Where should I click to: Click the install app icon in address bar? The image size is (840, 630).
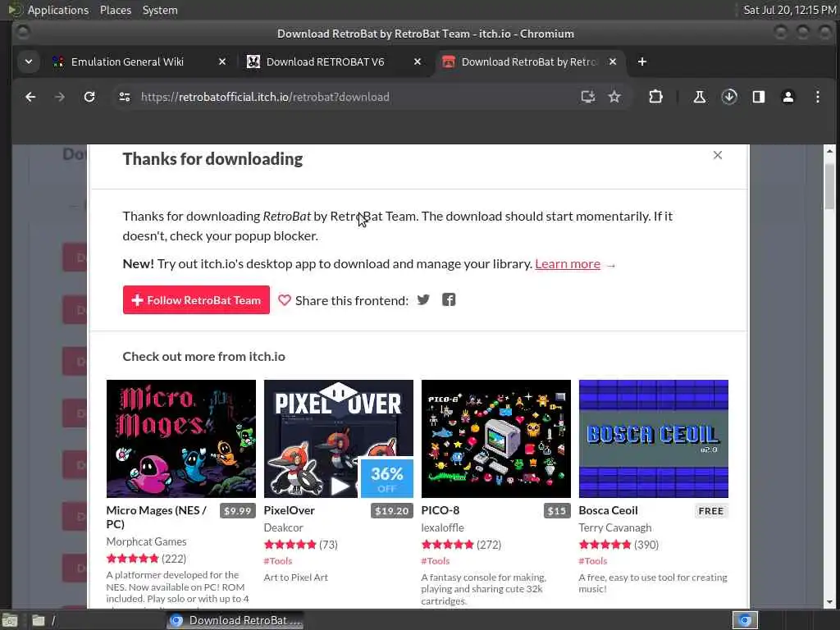pyautogui.click(x=587, y=97)
